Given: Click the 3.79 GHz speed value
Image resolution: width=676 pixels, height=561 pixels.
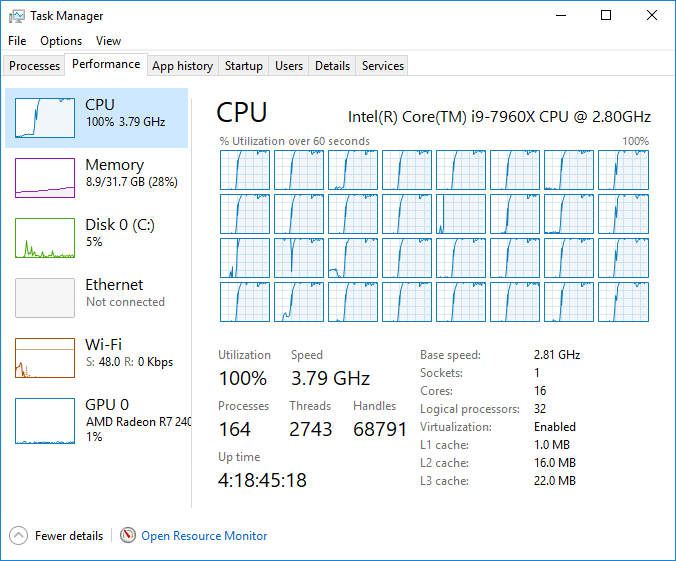Looking at the screenshot, I should click(x=330, y=378).
